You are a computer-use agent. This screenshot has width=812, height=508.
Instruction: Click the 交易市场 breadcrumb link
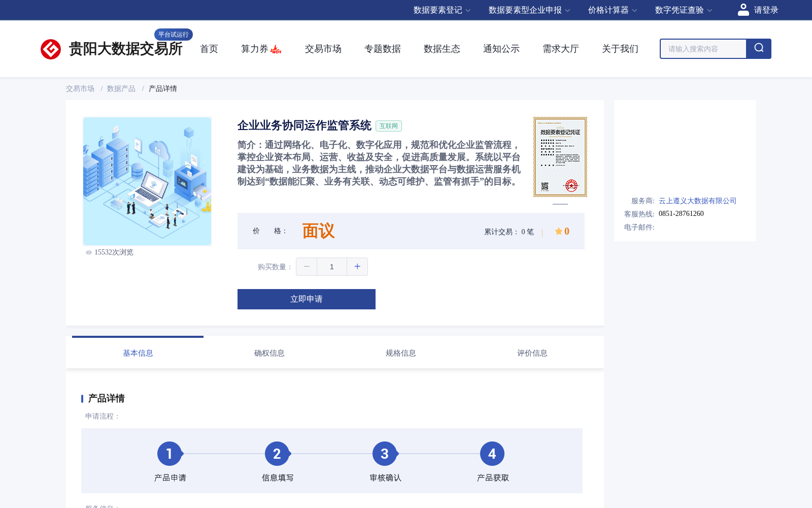[80, 88]
